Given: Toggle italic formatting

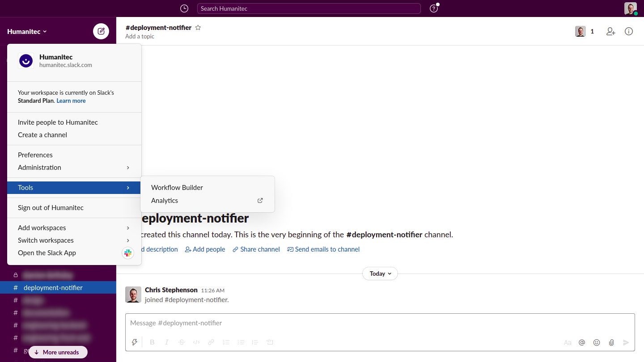Looking at the screenshot, I should (x=167, y=342).
